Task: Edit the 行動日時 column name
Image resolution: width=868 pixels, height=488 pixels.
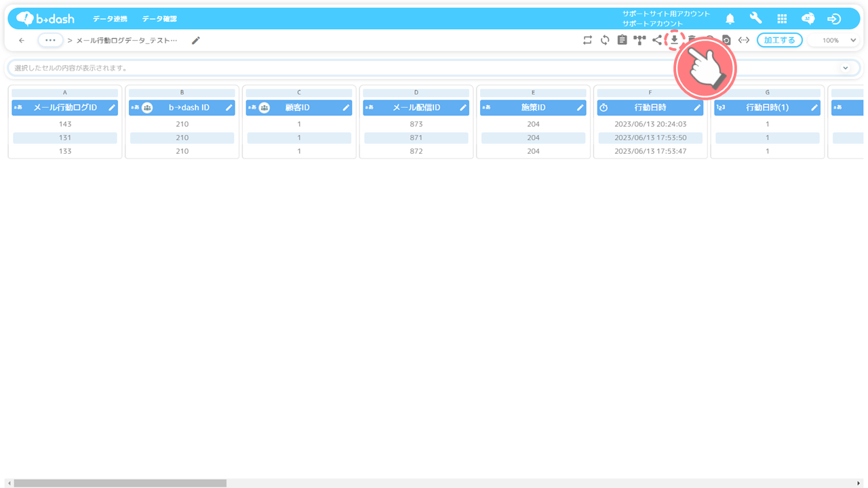Action: pos(697,108)
